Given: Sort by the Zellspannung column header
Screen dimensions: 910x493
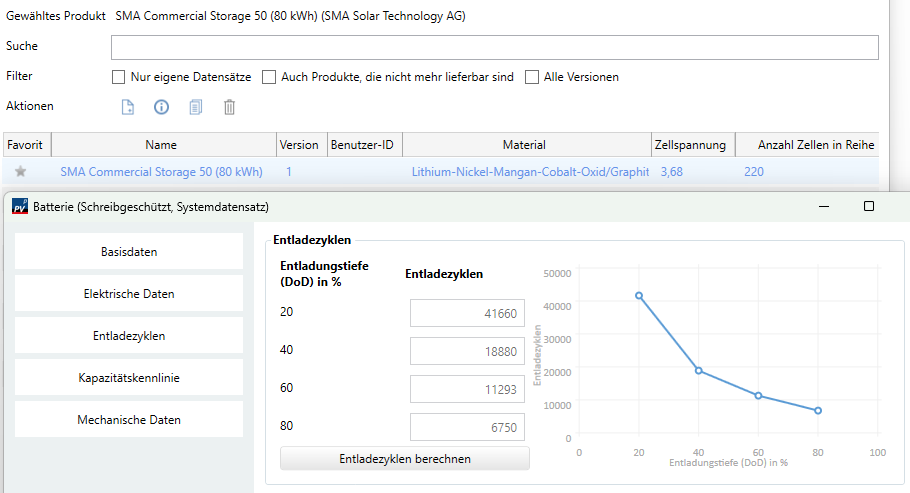Looking at the screenshot, I should (x=690, y=145).
